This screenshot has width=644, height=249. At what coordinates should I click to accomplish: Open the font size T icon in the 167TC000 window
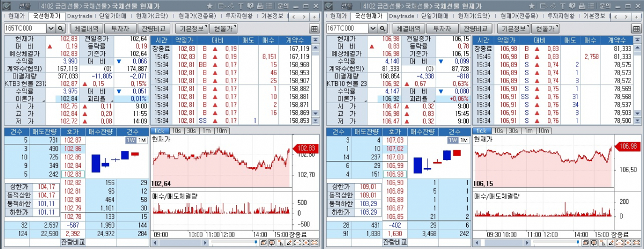coord(563,6)
